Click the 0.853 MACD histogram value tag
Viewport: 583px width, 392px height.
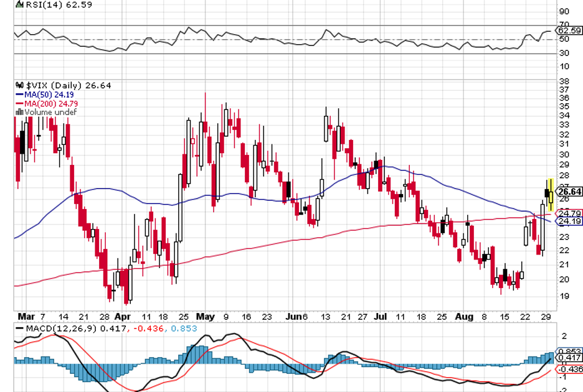point(570,350)
